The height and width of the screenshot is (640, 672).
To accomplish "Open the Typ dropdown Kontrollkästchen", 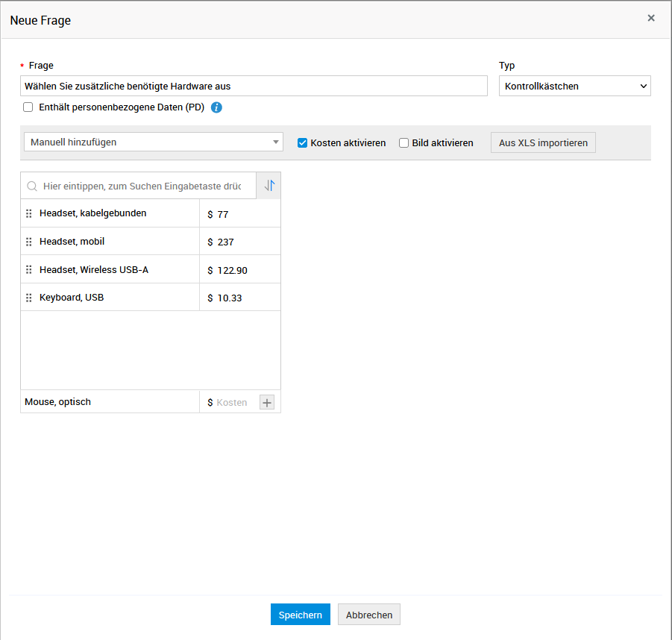I will click(x=575, y=86).
